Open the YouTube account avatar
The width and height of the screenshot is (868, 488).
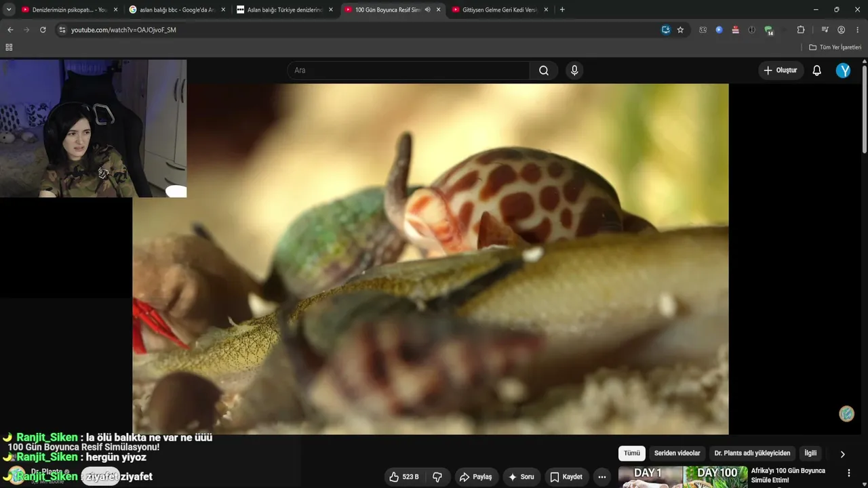(843, 70)
